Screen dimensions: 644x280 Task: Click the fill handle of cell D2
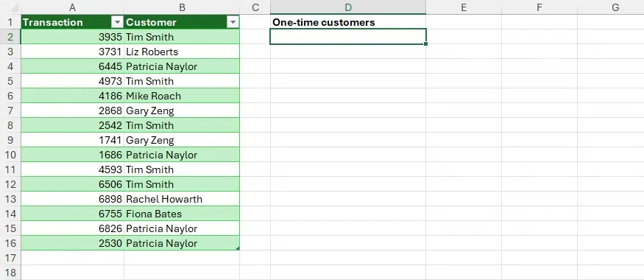point(425,44)
